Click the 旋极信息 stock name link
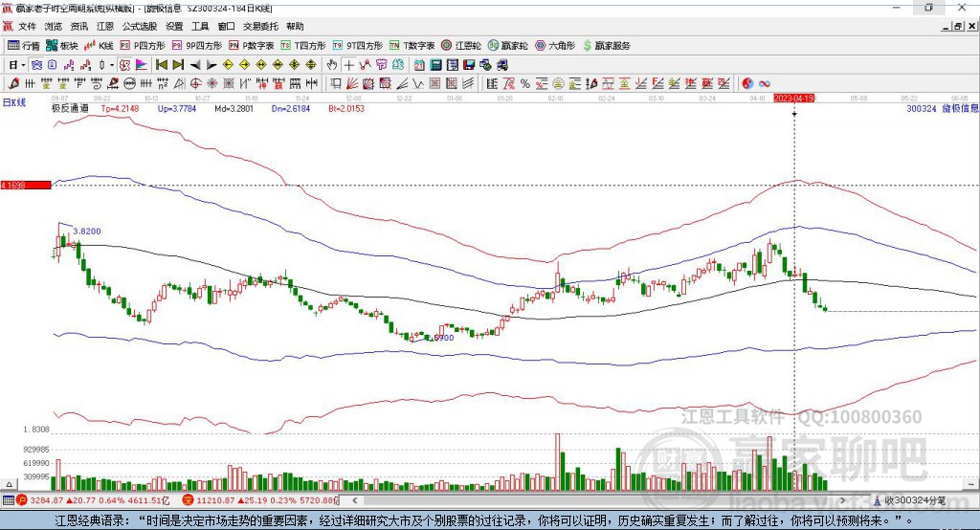980x530 pixels. pyautogui.click(x=960, y=108)
